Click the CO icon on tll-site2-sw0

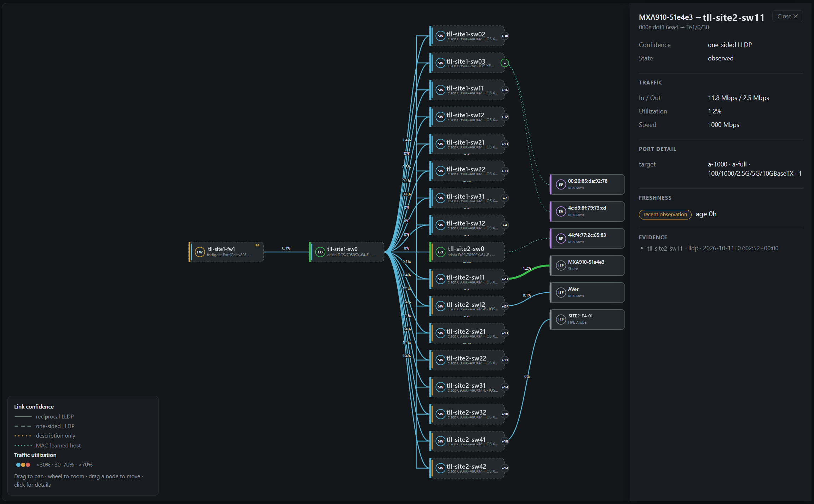tap(440, 252)
